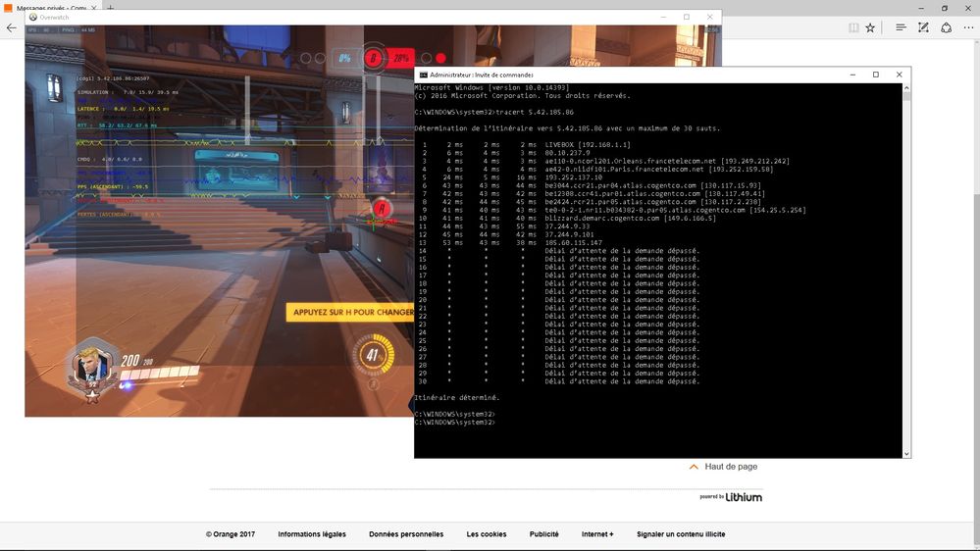Maximize the Invite de commandes window
This screenshot has width=980, height=551.
coord(876,75)
